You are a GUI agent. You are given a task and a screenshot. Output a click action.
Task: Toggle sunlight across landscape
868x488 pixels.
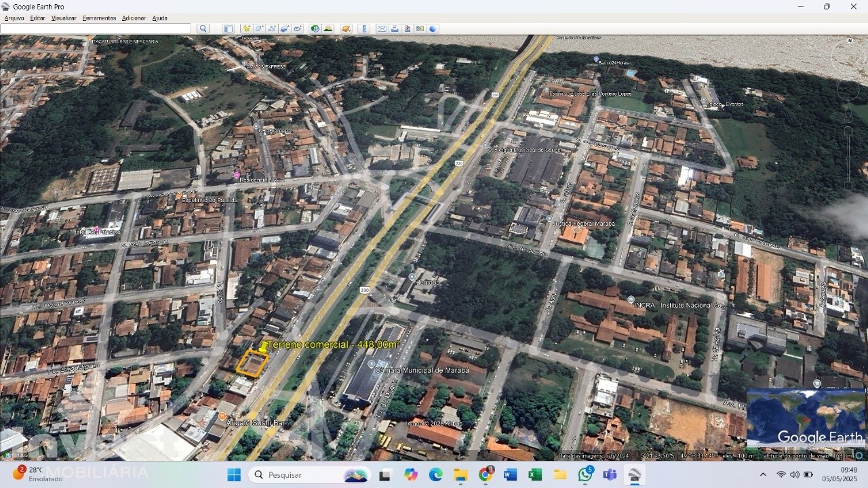click(x=328, y=28)
